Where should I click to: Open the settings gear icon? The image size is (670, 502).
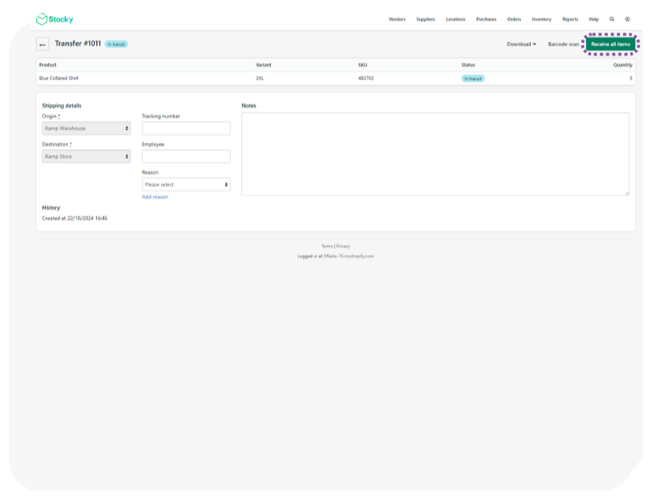[627, 19]
